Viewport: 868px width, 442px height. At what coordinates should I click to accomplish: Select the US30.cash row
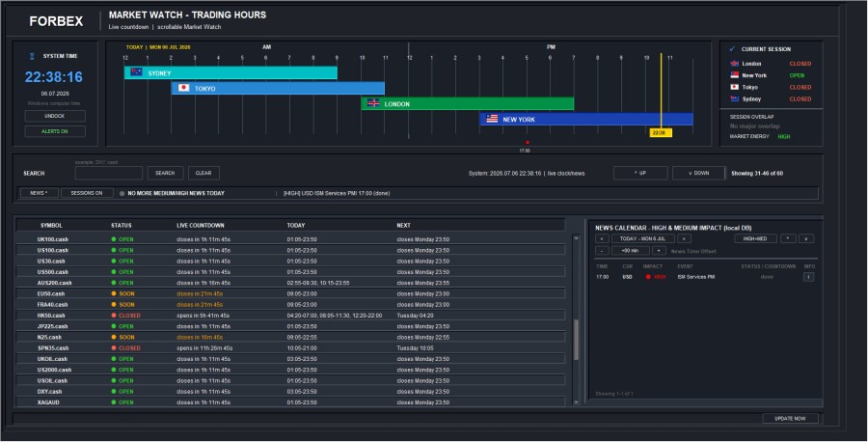point(290,261)
